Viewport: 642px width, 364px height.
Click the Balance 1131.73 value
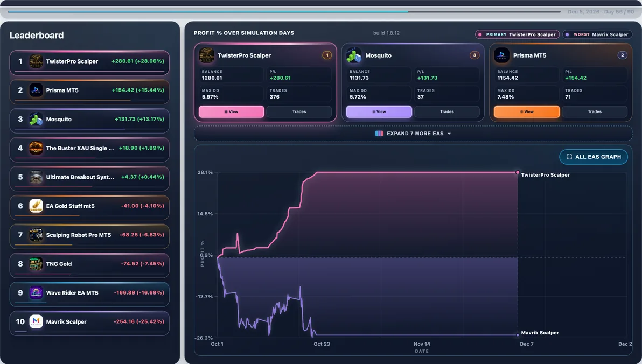359,78
